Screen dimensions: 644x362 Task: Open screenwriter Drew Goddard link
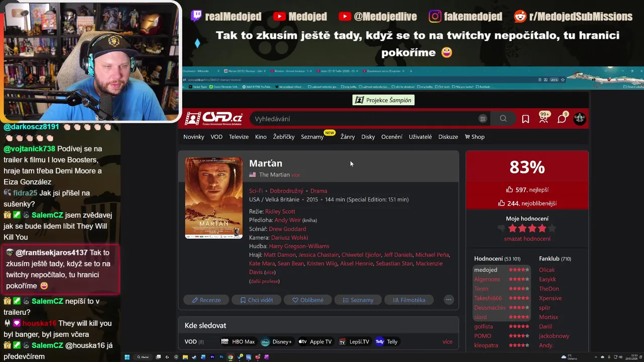click(287, 229)
